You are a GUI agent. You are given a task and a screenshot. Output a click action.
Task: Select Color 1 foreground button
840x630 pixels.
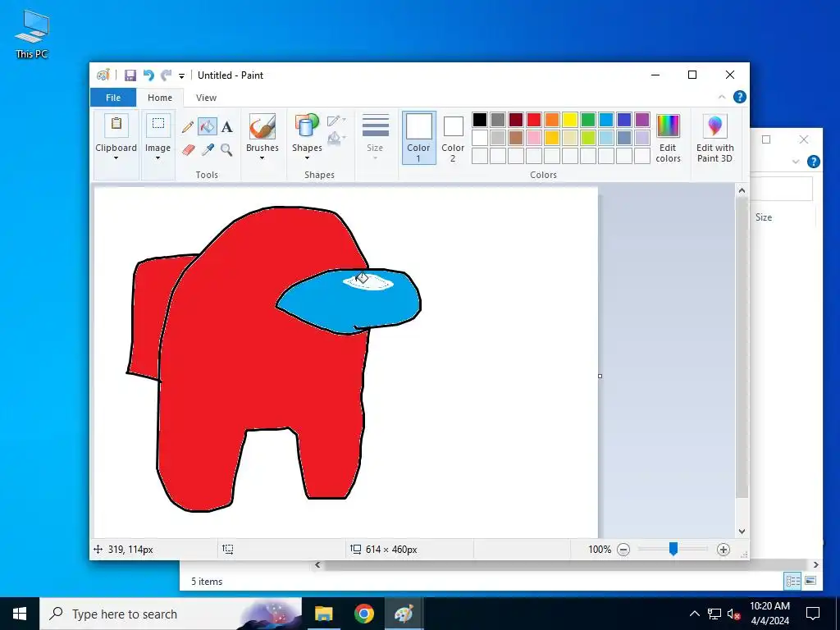(x=418, y=138)
